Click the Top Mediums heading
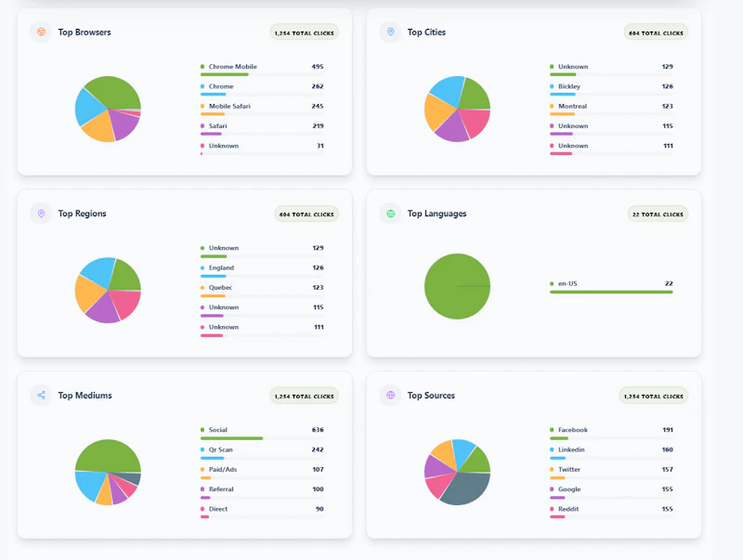 click(x=85, y=395)
